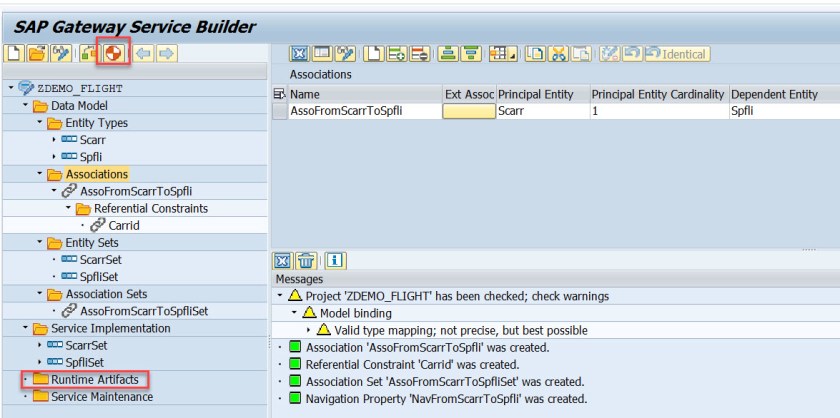Collapse the Entity Sets folder
Image resolution: width=840 pixels, height=418 pixels.
40,243
